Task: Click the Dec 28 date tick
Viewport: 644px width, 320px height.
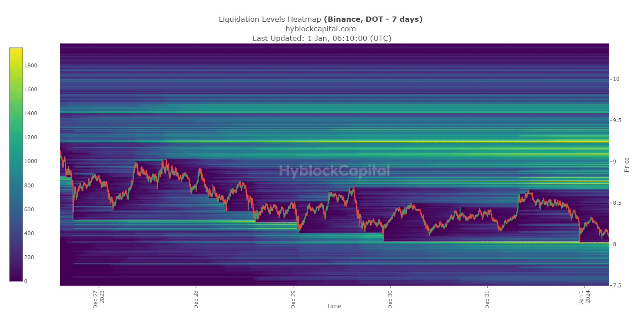Action: [x=196, y=299]
